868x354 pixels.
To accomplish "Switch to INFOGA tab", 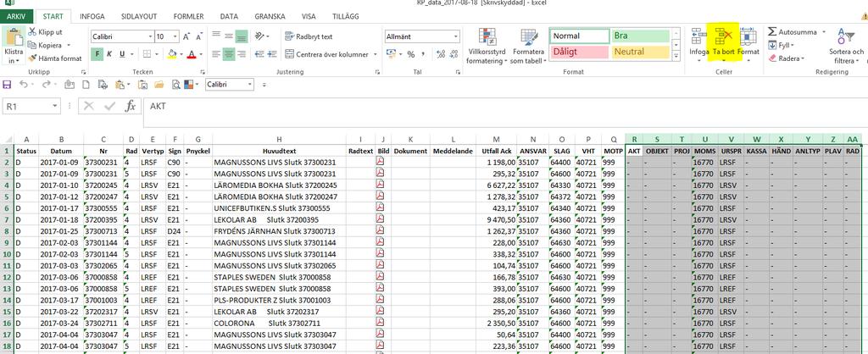I will 92,17.
